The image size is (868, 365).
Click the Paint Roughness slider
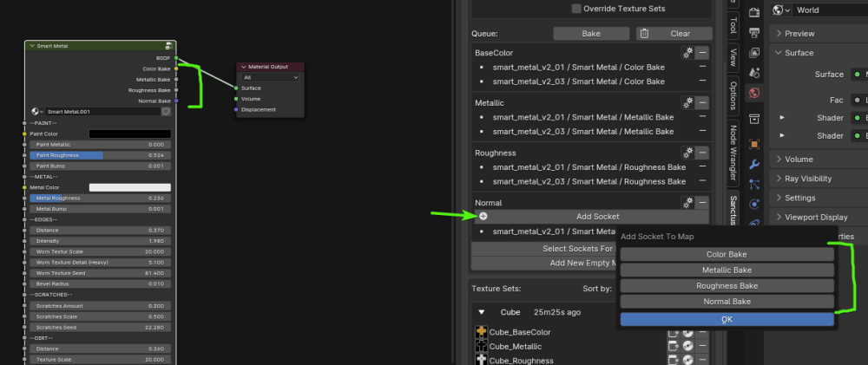point(100,155)
